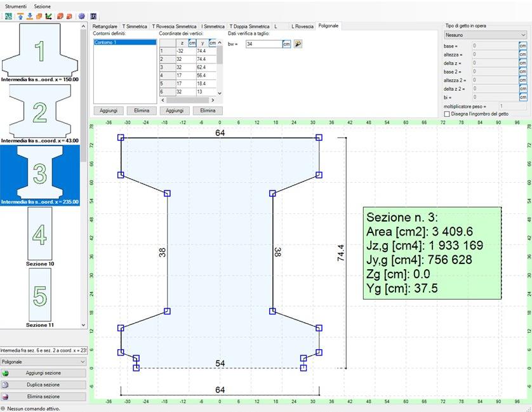Switch to the T Doppia Simmetrica tab
This screenshot has height=412, width=532.
click(x=249, y=26)
